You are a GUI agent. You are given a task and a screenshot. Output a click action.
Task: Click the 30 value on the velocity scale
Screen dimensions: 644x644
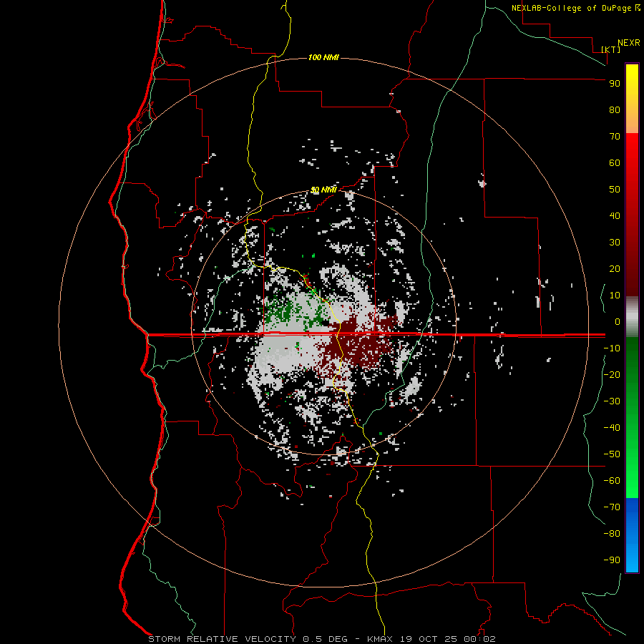coord(615,243)
